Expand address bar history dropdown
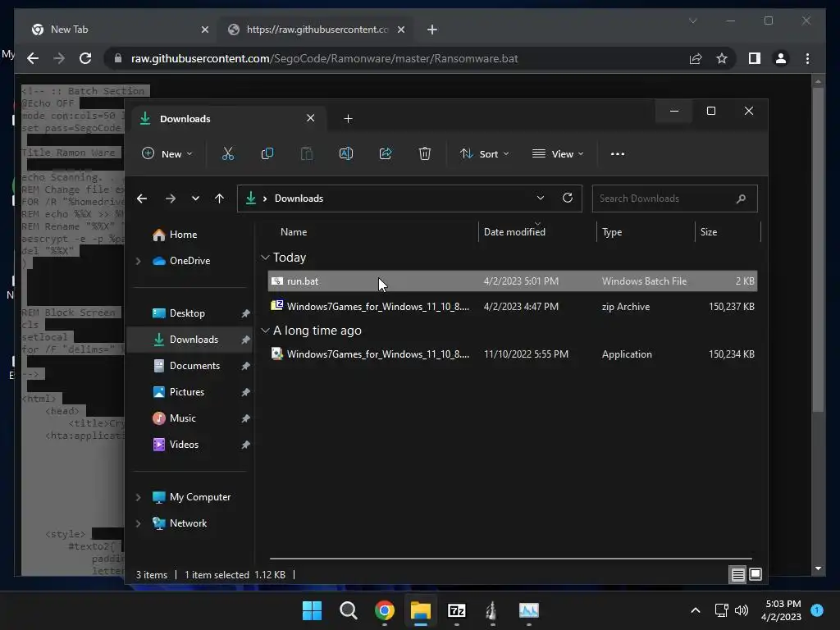This screenshot has height=630, width=840. click(541, 199)
